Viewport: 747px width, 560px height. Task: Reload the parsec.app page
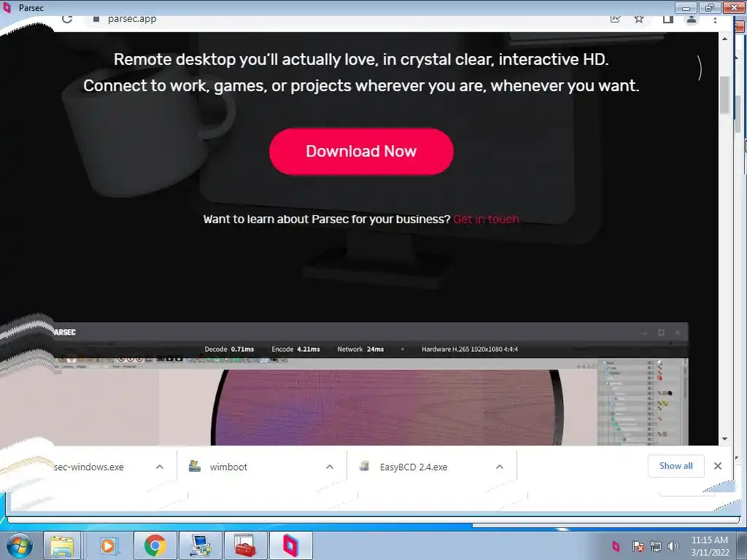point(67,18)
